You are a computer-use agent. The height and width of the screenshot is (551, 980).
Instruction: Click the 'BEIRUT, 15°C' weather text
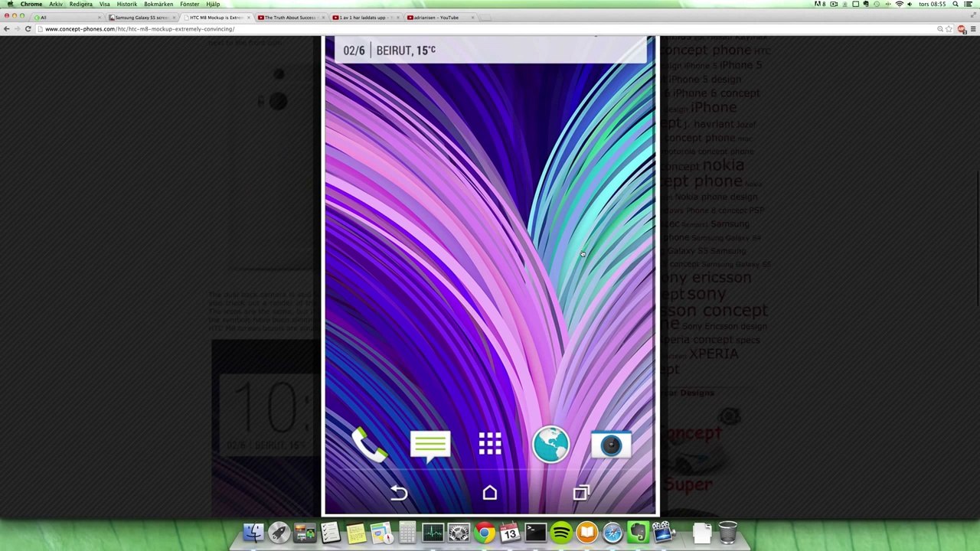click(406, 51)
